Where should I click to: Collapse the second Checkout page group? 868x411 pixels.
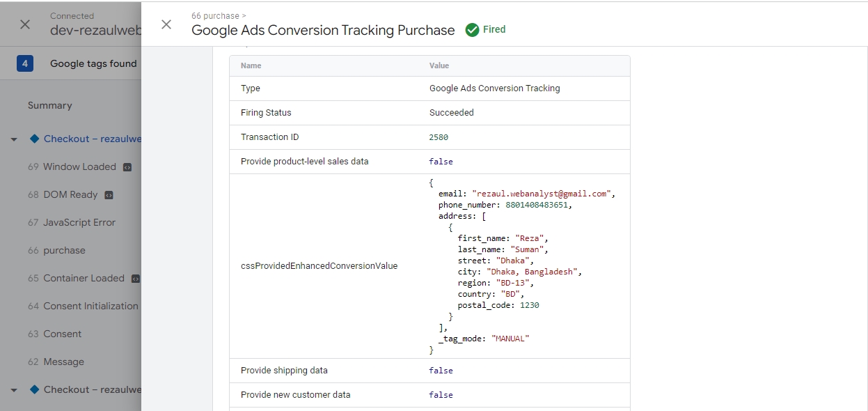coord(14,390)
